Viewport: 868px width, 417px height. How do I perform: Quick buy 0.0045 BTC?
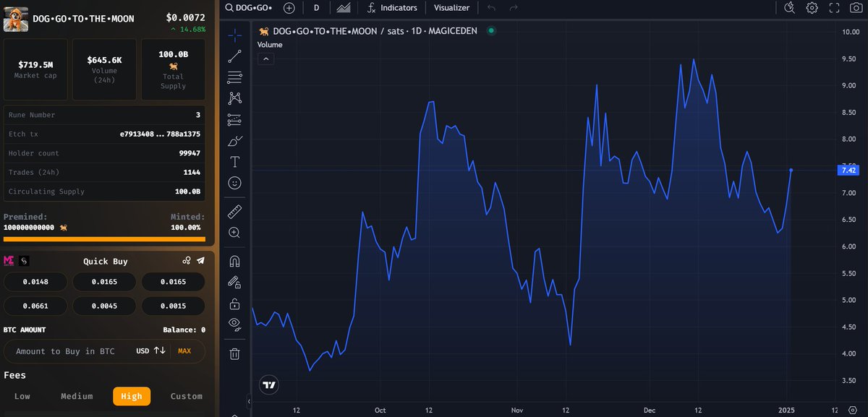click(104, 306)
